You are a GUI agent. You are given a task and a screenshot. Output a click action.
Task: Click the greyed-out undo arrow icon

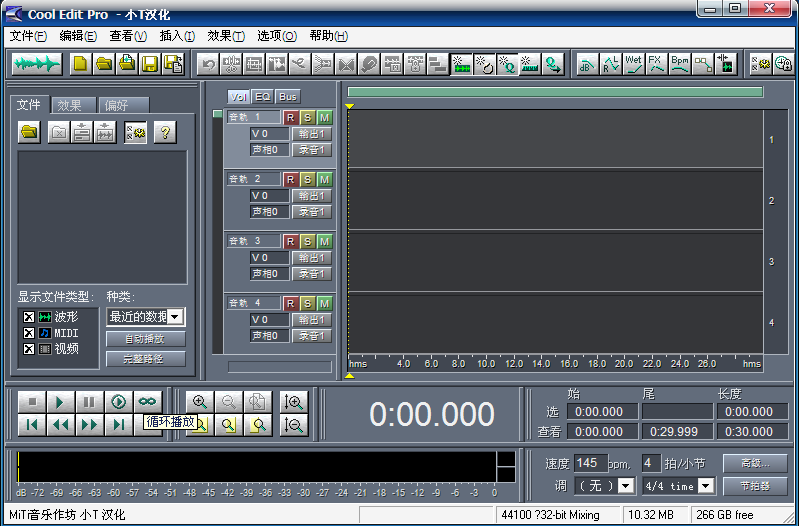208,64
